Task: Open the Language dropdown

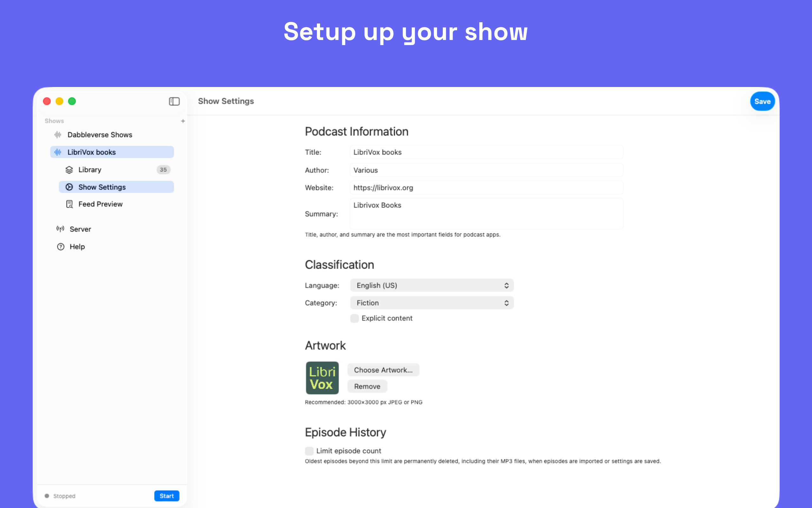Action: (x=432, y=285)
